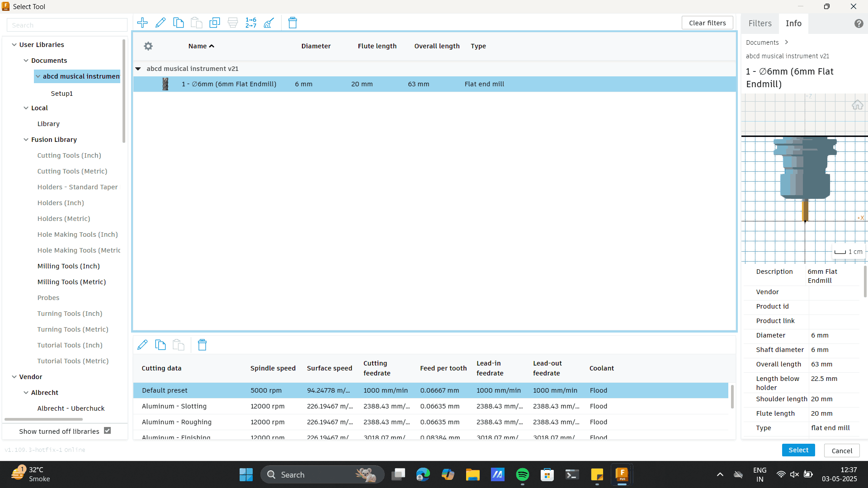Collapse abcd musical instrument tree node
This screenshot has width=868, height=488.
click(38, 76)
